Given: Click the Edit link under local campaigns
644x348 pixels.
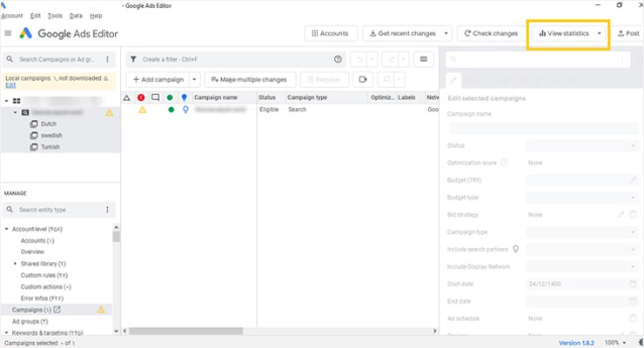Looking at the screenshot, I should point(10,85).
